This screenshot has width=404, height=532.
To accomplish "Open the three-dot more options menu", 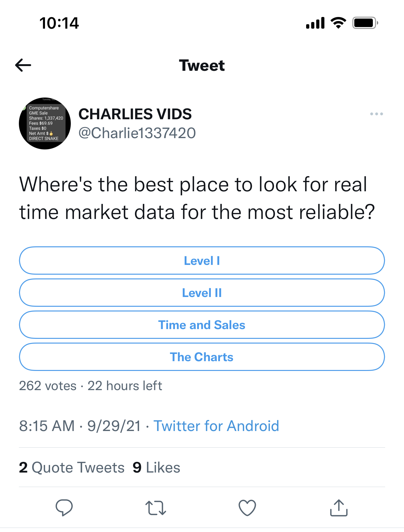I will point(376,114).
